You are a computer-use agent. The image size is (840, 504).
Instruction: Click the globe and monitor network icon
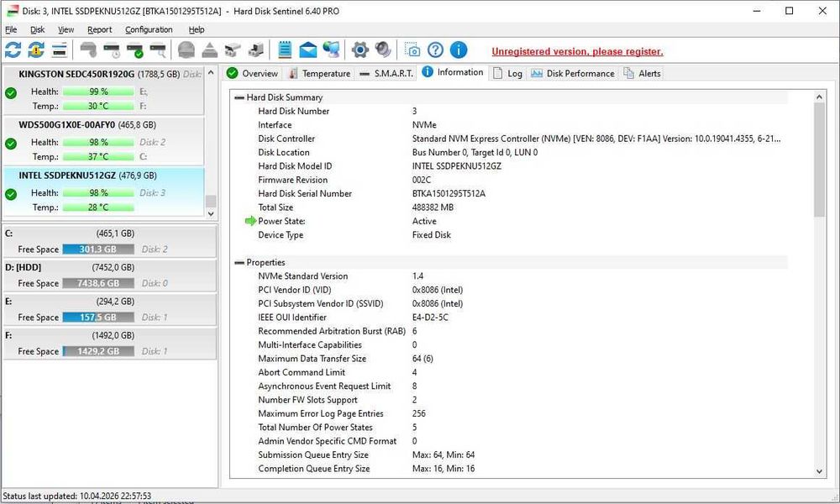tap(331, 50)
